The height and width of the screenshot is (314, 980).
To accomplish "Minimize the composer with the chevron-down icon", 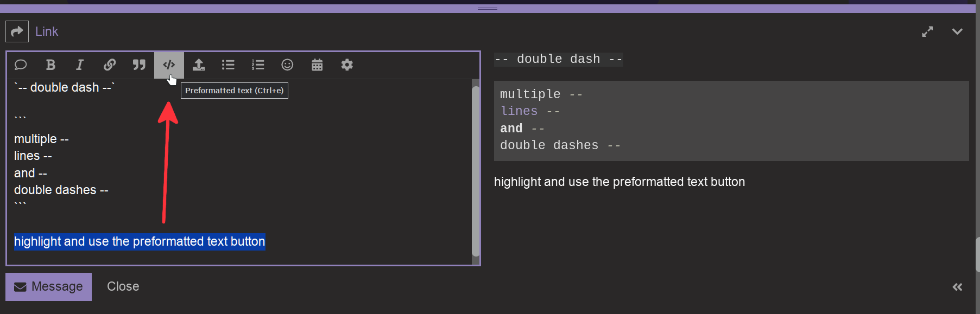I will 957,32.
